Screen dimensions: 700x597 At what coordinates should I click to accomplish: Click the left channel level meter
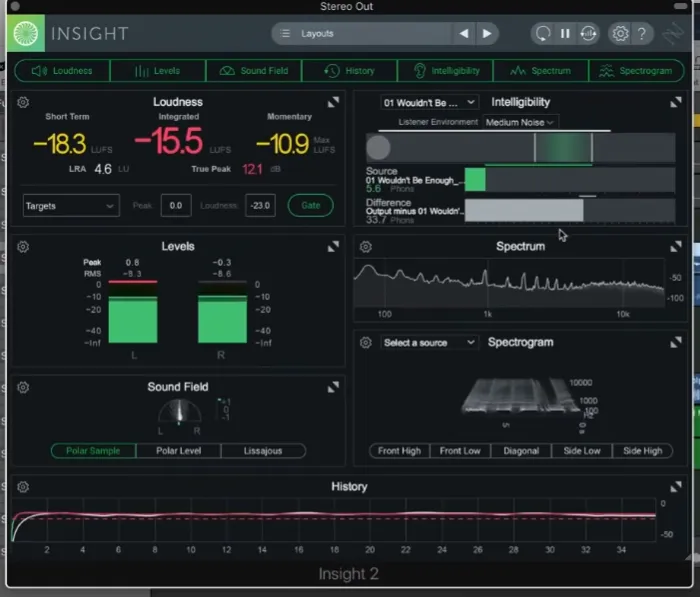(x=133, y=312)
